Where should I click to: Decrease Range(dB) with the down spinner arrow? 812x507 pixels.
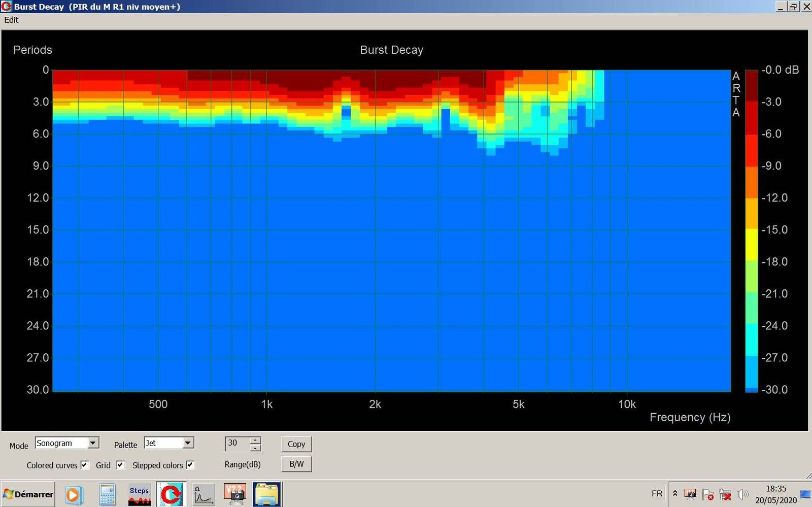click(x=256, y=448)
